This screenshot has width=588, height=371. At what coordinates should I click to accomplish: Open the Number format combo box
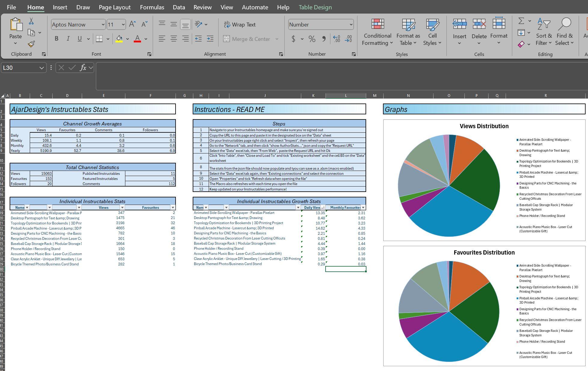click(321, 25)
